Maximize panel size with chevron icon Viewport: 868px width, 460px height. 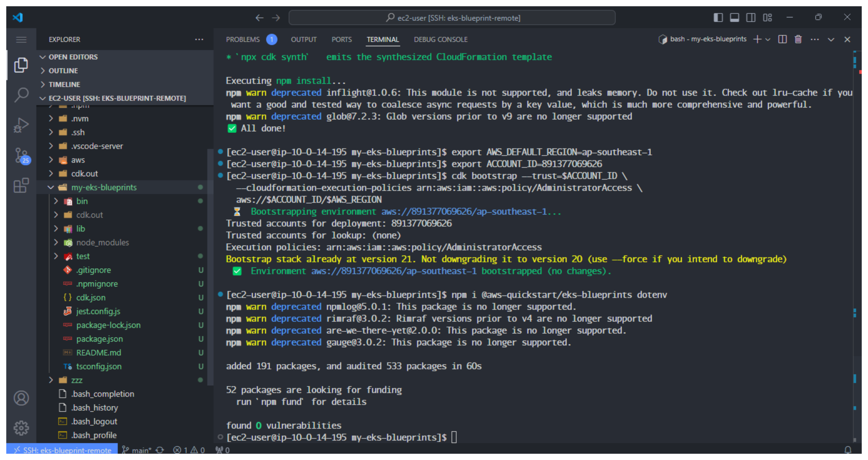(x=831, y=40)
